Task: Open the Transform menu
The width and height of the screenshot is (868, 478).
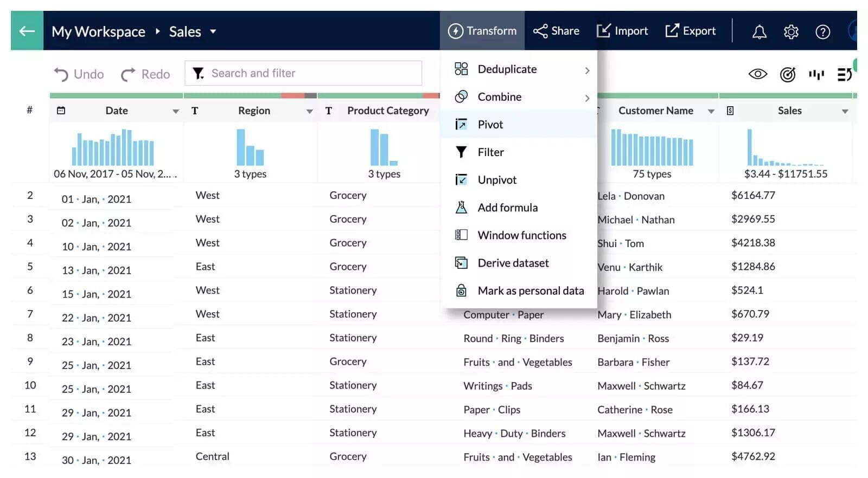Action: [x=482, y=31]
